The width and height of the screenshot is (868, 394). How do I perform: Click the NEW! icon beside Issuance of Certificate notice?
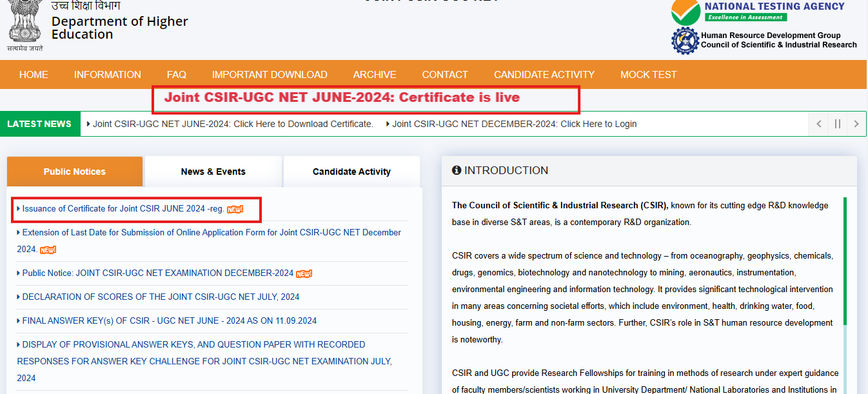pyautogui.click(x=235, y=208)
